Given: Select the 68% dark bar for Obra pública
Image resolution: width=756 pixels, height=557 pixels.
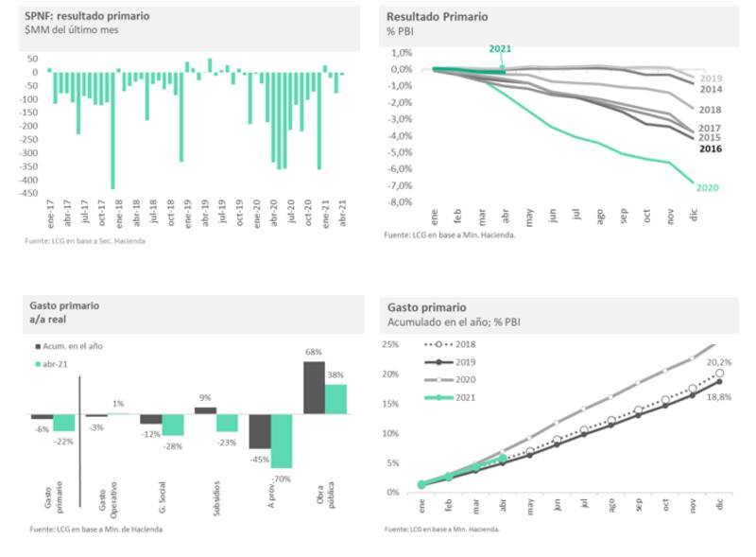Looking at the screenshot, I should [x=313, y=387].
